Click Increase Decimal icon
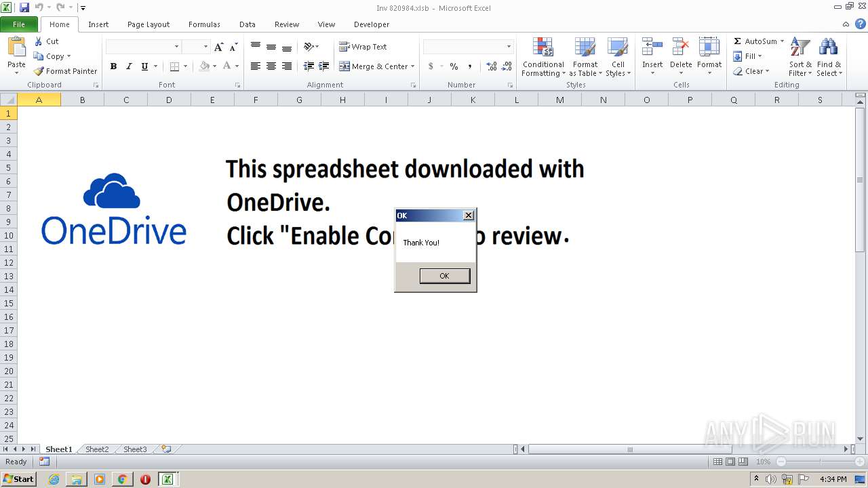The width and height of the screenshot is (868, 488). pos(492,66)
